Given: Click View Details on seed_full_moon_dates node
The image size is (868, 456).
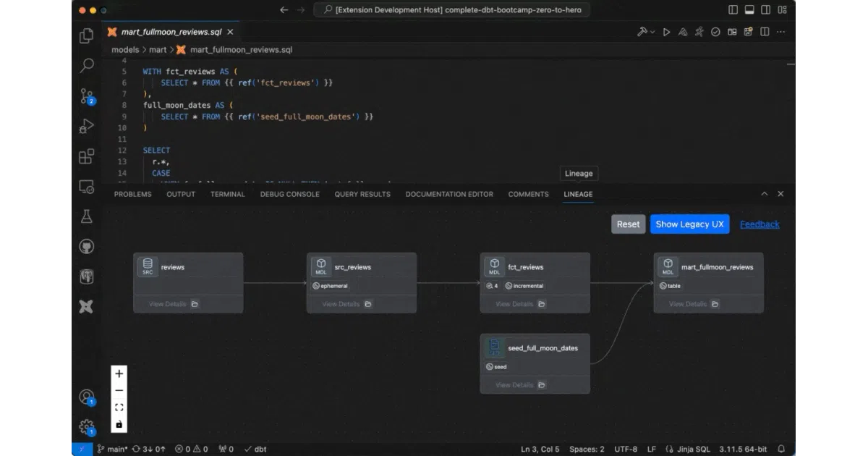Looking at the screenshot, I should click(521, 385).
